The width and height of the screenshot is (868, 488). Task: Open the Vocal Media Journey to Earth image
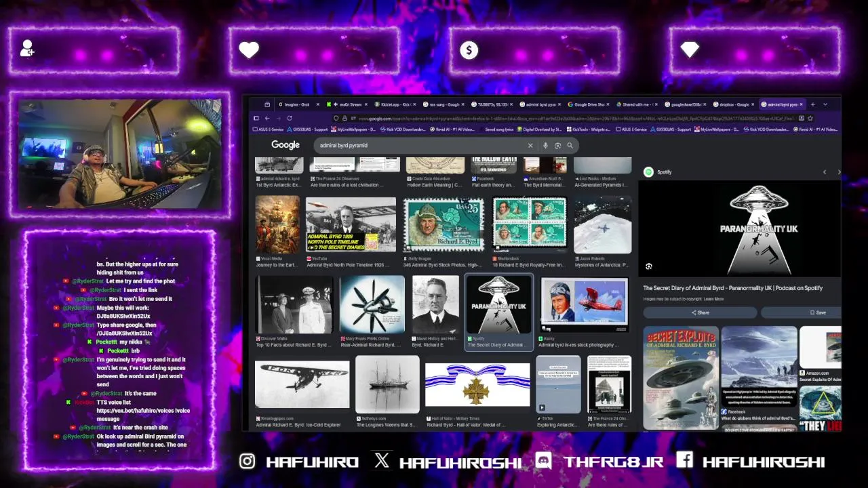(x=277, y=224)
